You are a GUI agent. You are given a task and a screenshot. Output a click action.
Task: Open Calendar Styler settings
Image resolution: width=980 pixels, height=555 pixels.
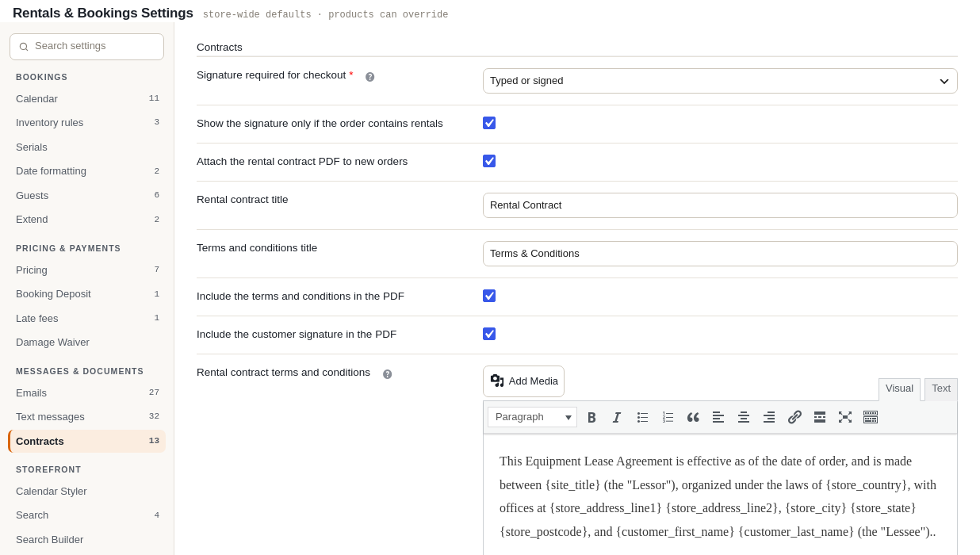pyautogui.click(x=87, y=491)
